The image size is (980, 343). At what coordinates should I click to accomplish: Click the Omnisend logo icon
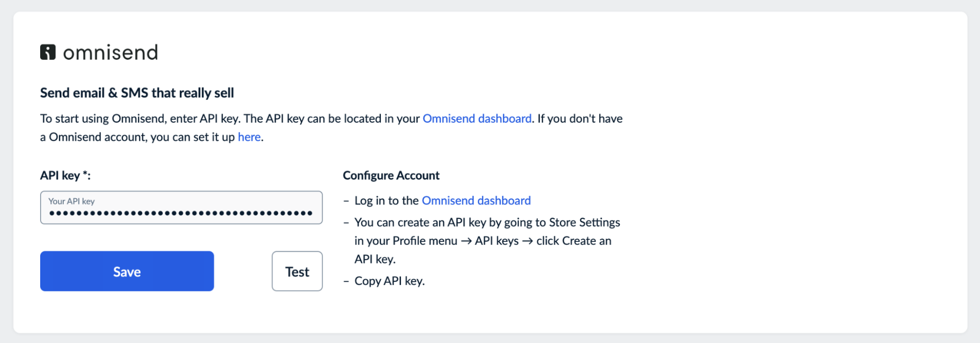[48, 52]
